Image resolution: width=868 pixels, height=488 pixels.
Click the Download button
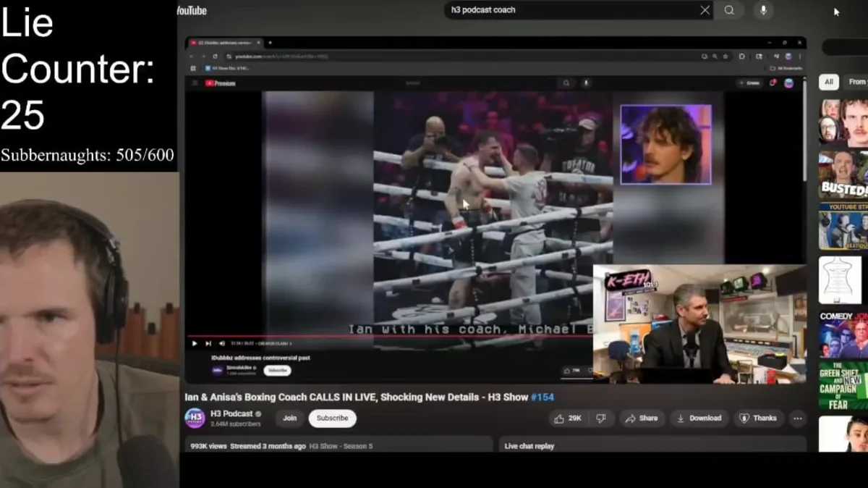699,418
